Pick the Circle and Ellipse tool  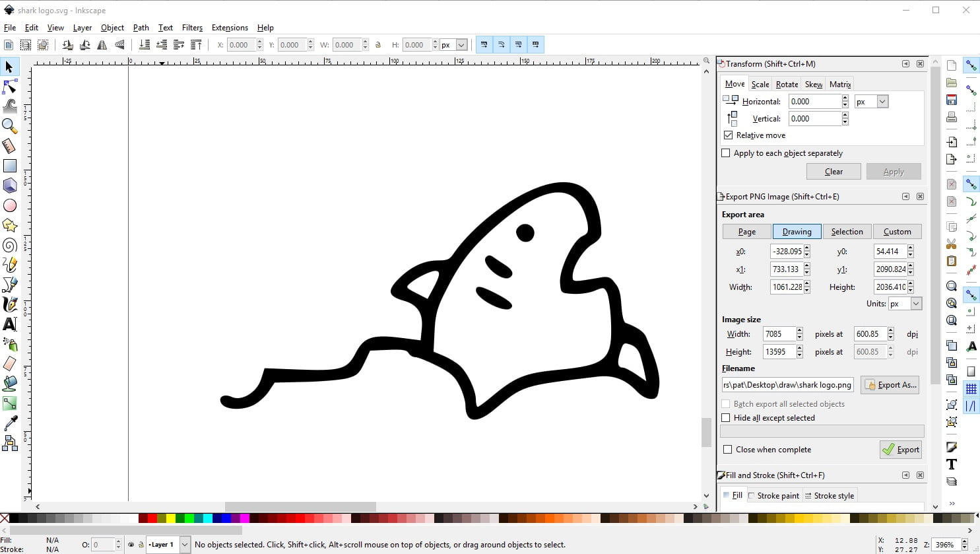tap(10, 205)
